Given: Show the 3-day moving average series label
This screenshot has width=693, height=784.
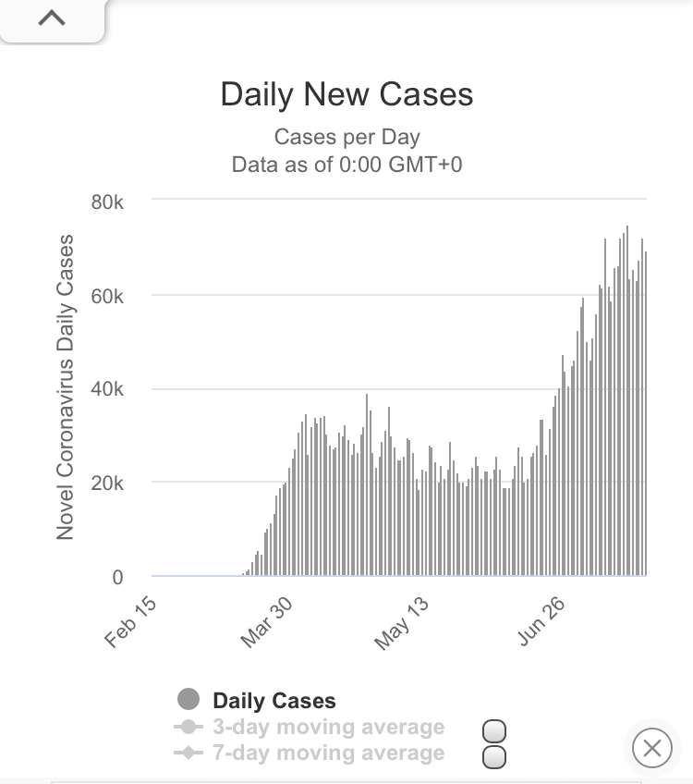Looking at the screenshot, I should (x=328, y=727).
